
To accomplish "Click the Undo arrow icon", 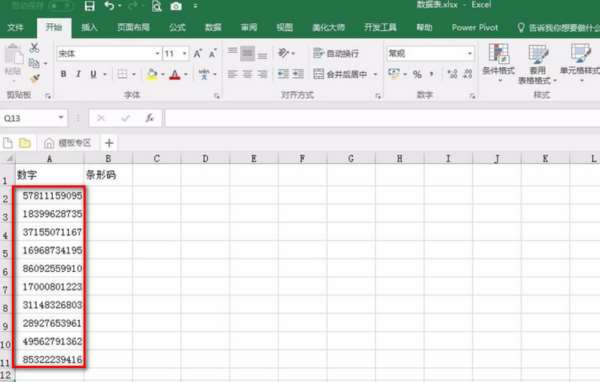I will tap(109, 6).
